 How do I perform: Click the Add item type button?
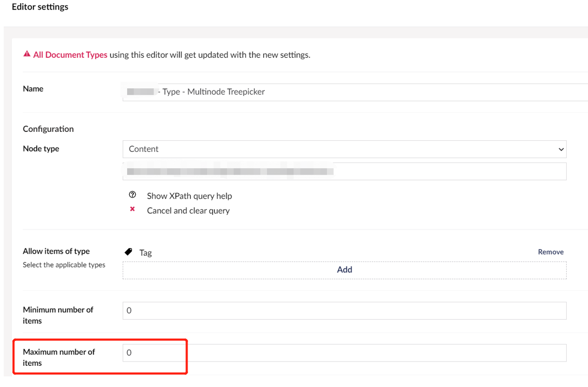[344, 270]
